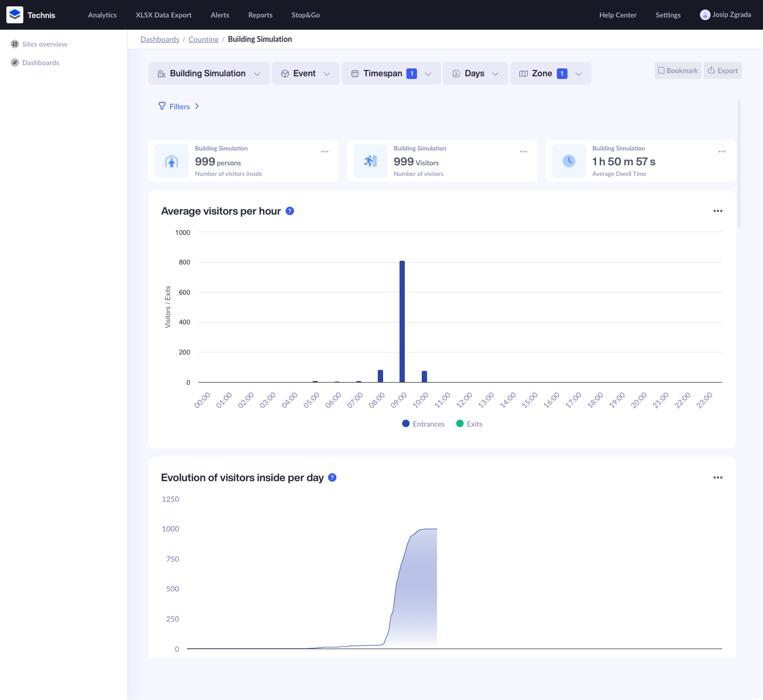The width and height of the screenshot is (763, 700).
Task: Click the Josip Zgrada user avatar
Action: [x=705, y=15]
